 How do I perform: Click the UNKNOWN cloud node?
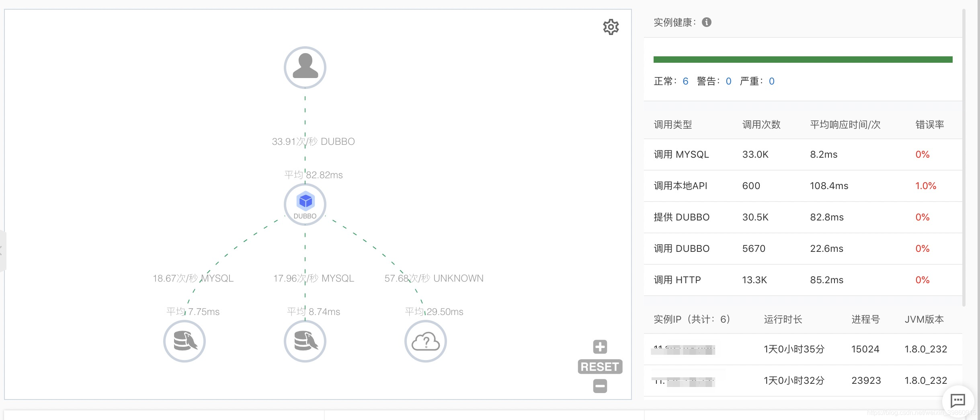click(x=426, y=341)
